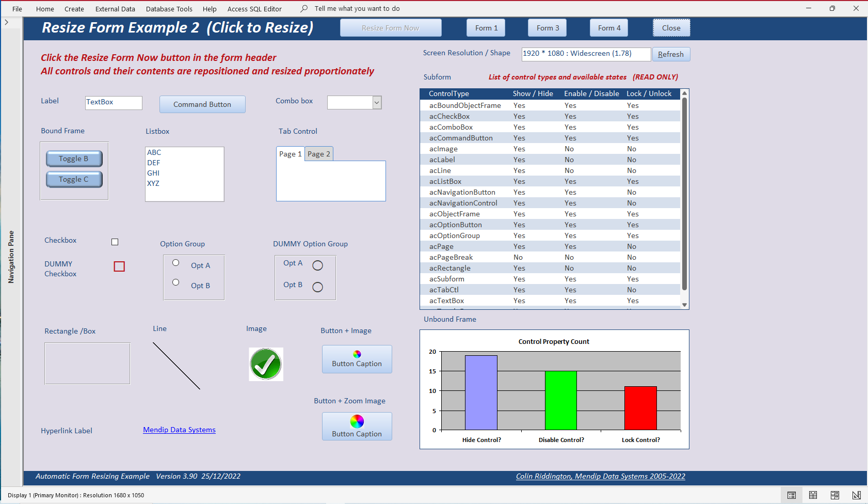868x504 pixels.
Task: Click the Screen Resolution text field
Action: click(586, 54)
